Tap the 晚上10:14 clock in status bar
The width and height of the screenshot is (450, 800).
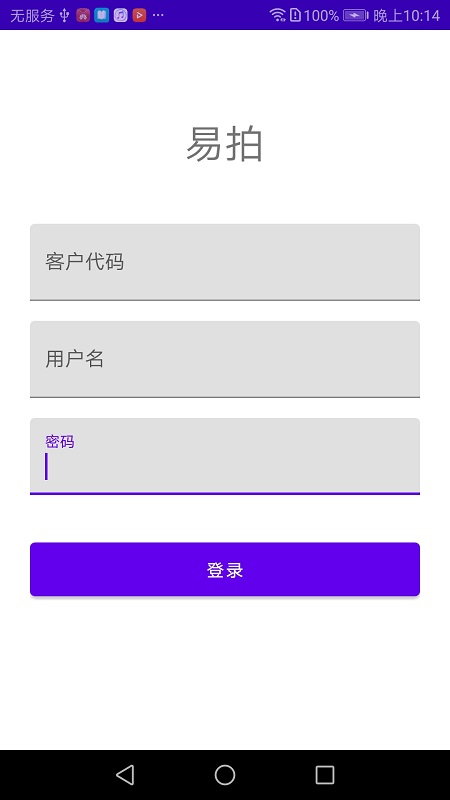pyautogui.click(x=407, y=16)
